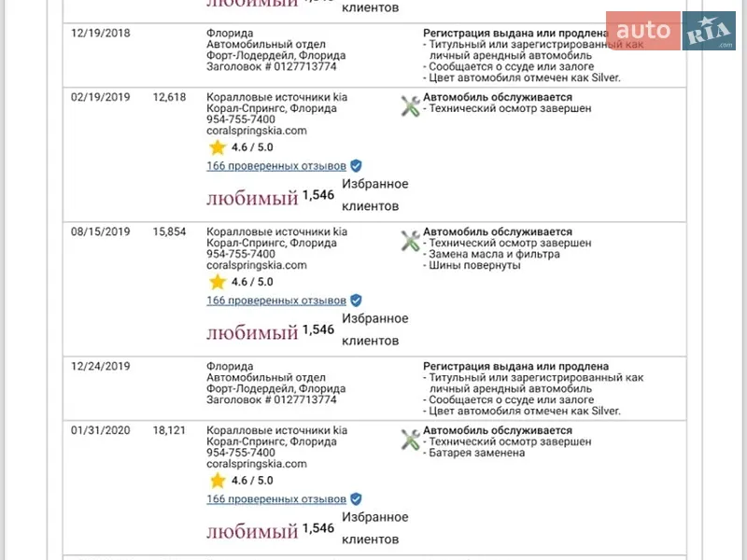Open the blue RIA.com logo

pos(709,31)
